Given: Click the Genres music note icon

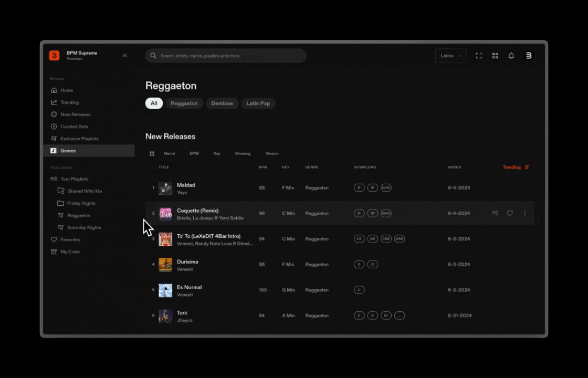Looking at the screenshot, I should 54,150.
